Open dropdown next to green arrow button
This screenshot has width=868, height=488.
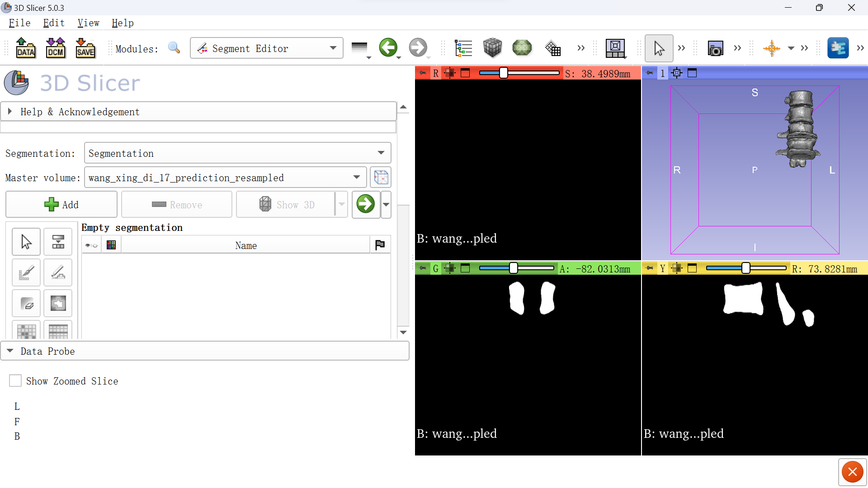coord(386,204)
